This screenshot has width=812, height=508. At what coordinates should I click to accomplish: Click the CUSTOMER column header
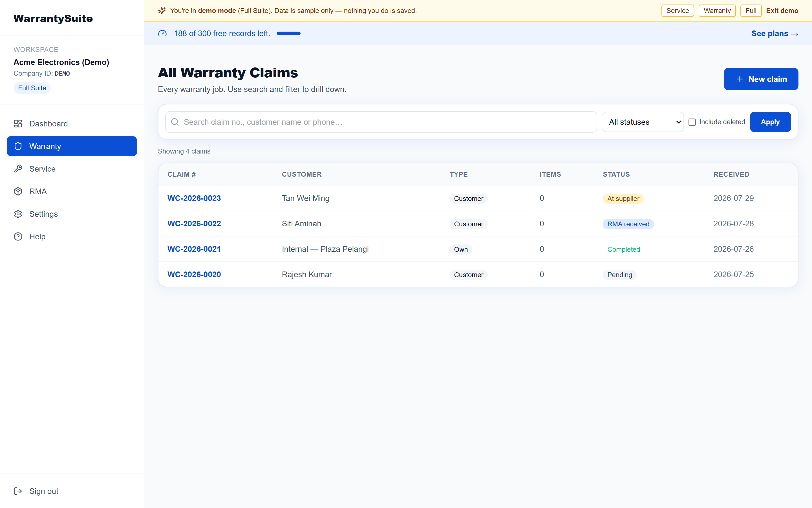point(302,174)
